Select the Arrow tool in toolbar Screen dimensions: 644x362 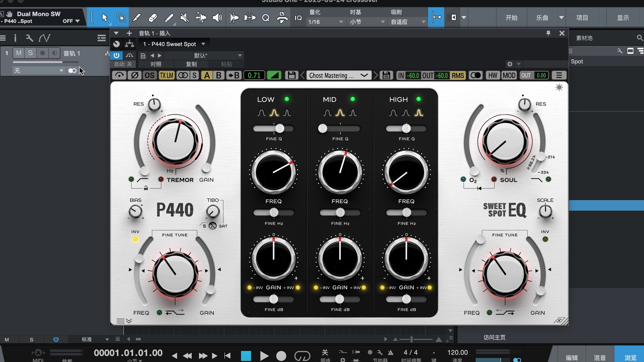(x=104, y=17)
